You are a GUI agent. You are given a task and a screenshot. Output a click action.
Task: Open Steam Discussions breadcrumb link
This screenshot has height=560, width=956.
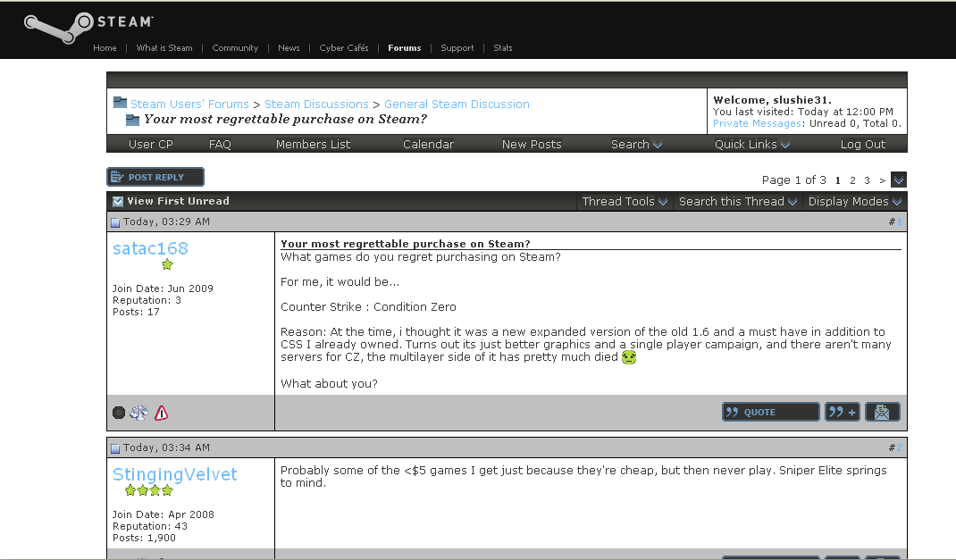[316, 104]
